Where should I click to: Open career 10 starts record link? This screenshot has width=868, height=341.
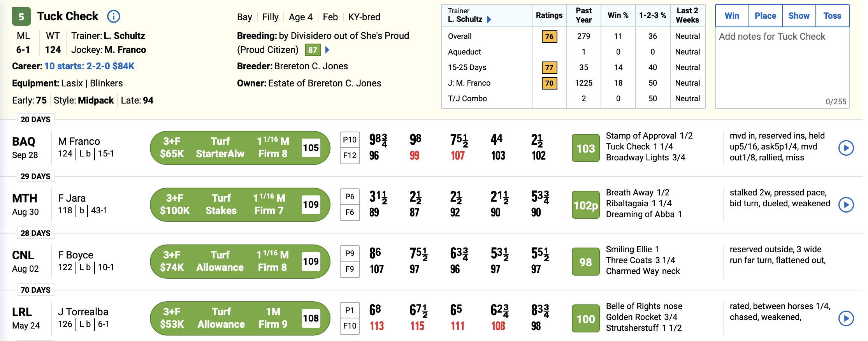pos(89,66)
